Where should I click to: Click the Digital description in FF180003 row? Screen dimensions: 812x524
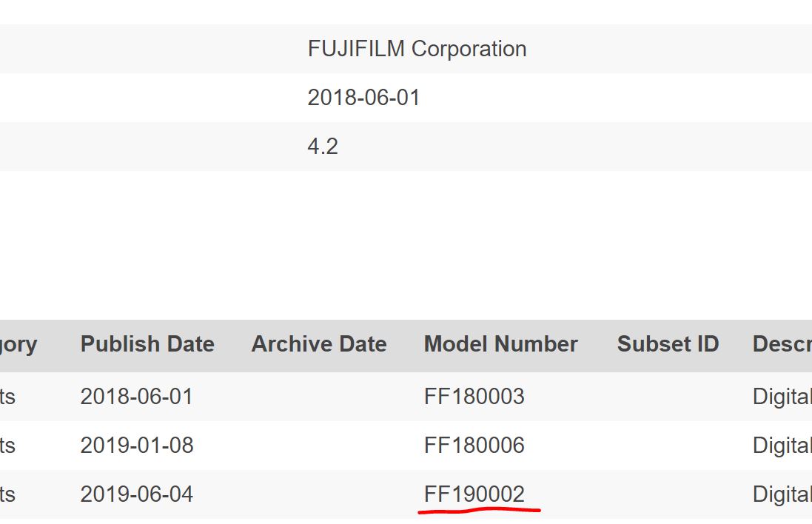[x=782, y=397]
